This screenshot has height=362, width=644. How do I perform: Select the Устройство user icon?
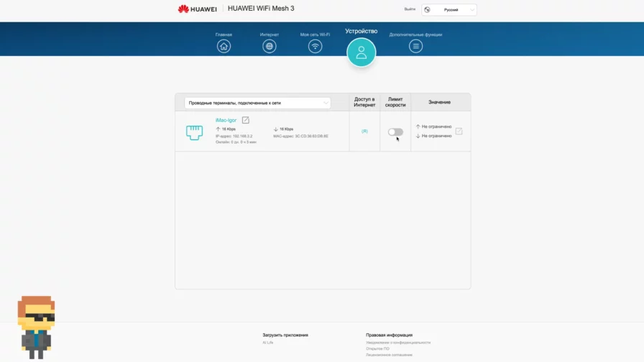coord(361,52)
